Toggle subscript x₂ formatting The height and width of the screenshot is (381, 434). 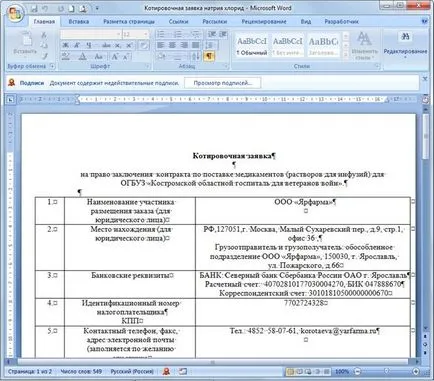click(118, 45)
